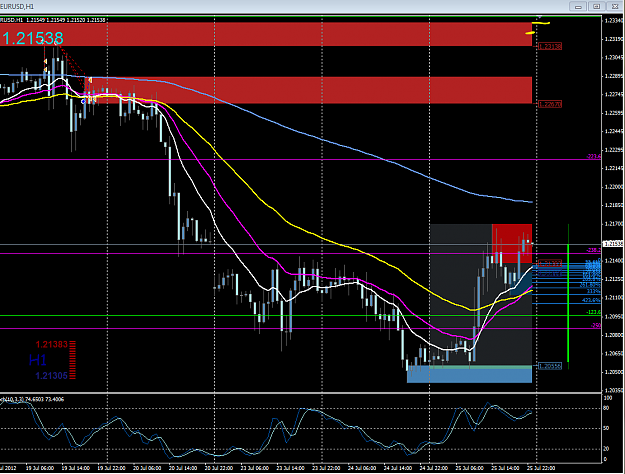This screenshot has height=474, width=625.
Task: Click the 19 Jul 06:00 time axis label
Action: pos(40,468)
